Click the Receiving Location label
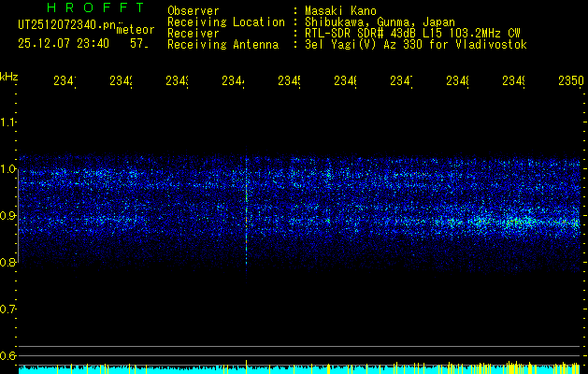 pyautogui.click(x=226, y=22)
